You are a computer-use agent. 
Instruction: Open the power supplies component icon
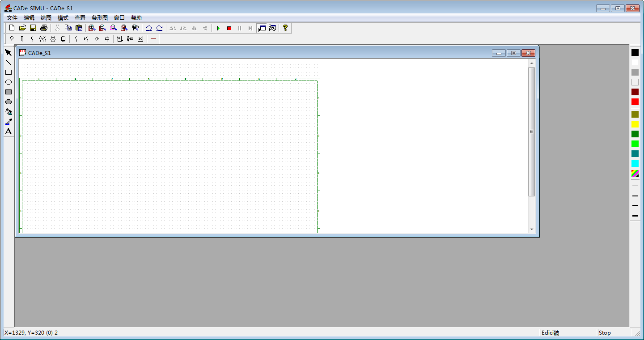click(x=12, y=39)
